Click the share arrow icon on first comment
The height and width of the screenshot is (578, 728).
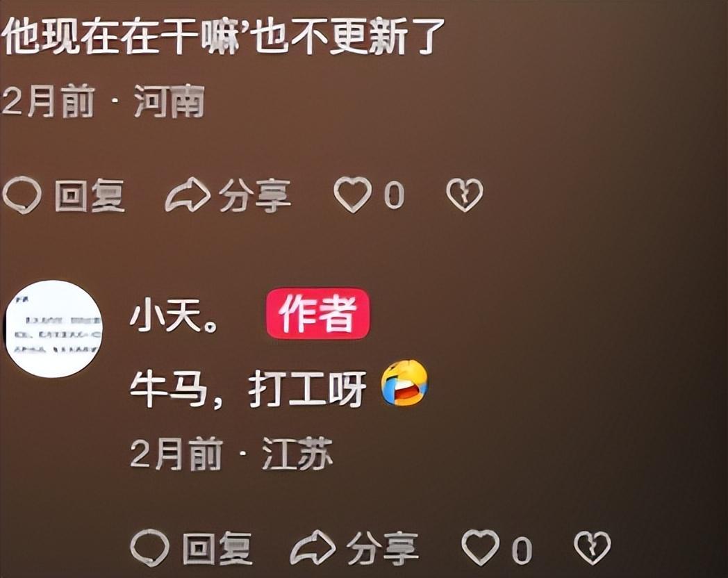point(188,195)
